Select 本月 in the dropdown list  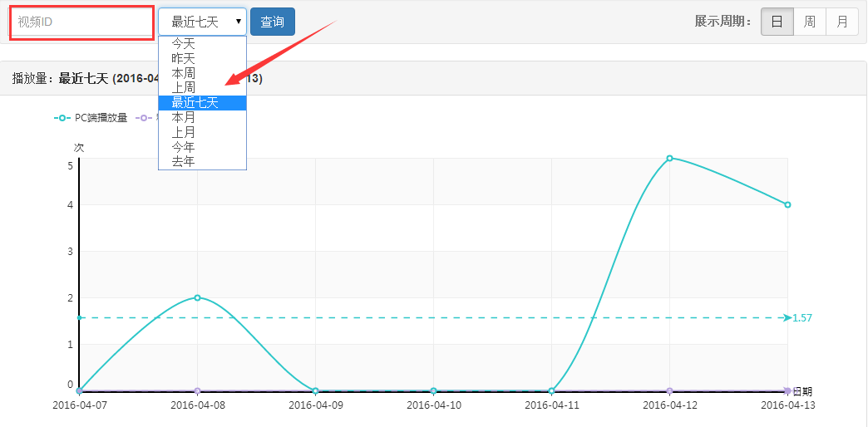[184, 117]
